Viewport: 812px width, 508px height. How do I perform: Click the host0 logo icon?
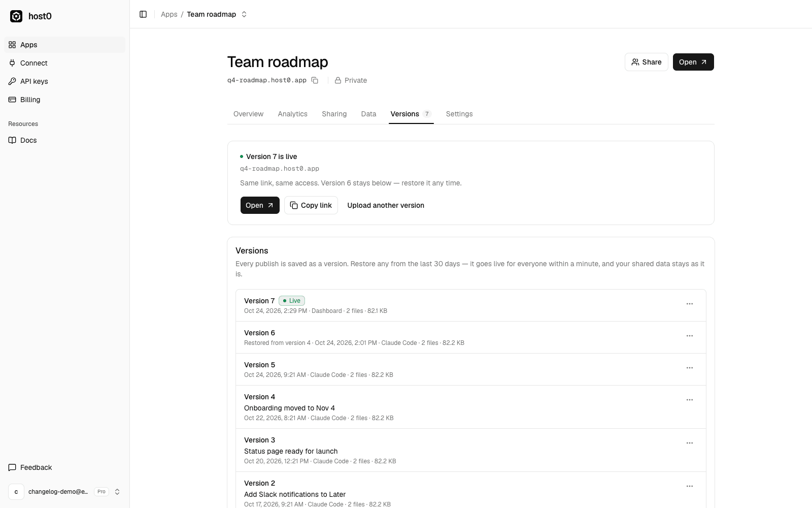(16, 16)
